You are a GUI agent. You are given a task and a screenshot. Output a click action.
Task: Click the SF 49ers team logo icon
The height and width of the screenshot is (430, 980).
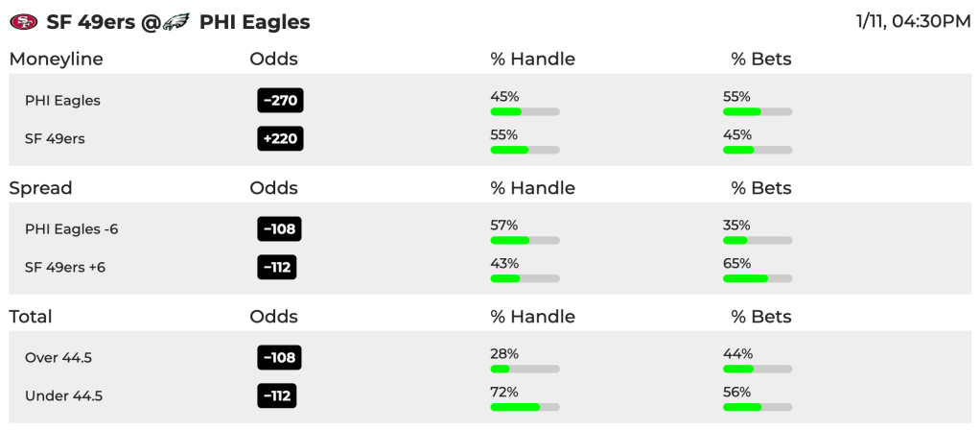24,22
